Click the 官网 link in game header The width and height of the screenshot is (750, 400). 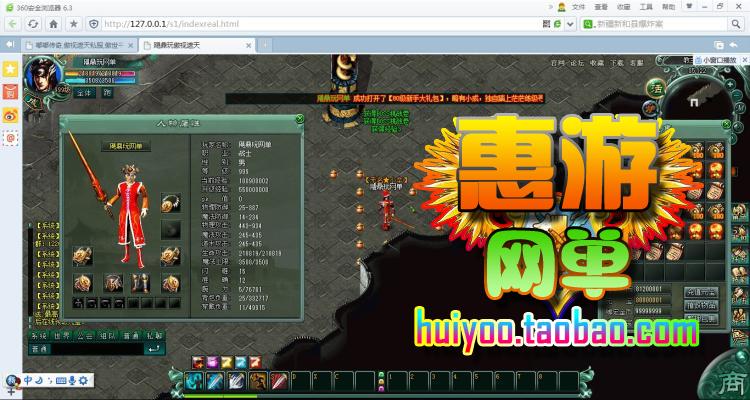[x=558, y=63]
